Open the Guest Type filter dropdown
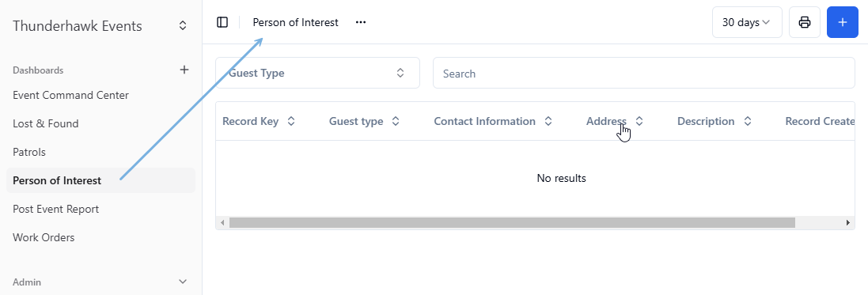The image size is (868, 295). point(318,73)
